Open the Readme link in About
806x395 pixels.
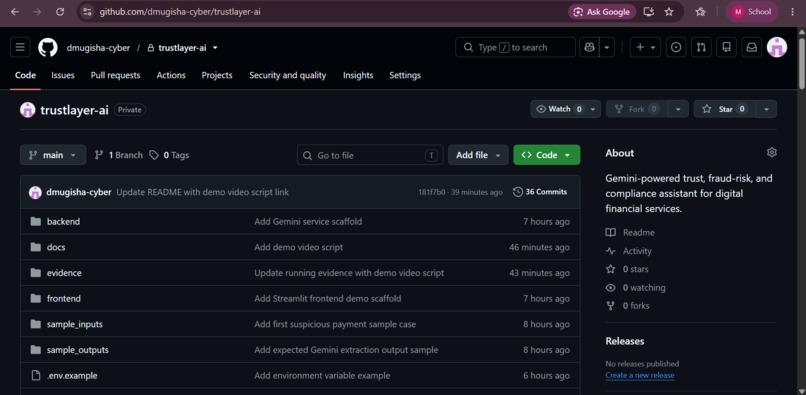point(630,232)
